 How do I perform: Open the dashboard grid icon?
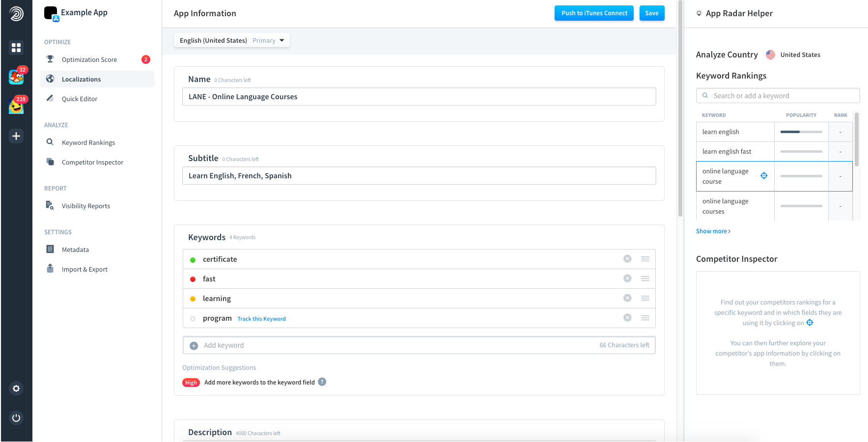(x=16, y=47)
